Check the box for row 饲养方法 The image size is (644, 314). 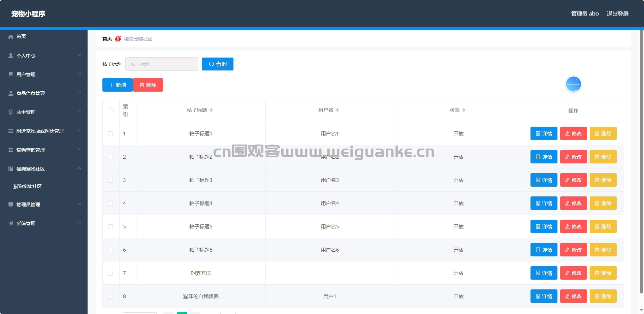tap(110, 273)
